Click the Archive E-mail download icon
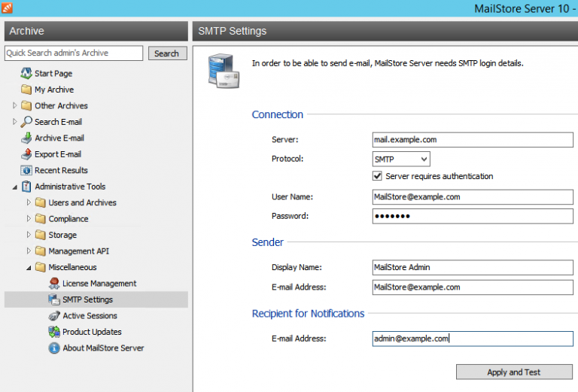The image size is (578, 392). (26, 138)
